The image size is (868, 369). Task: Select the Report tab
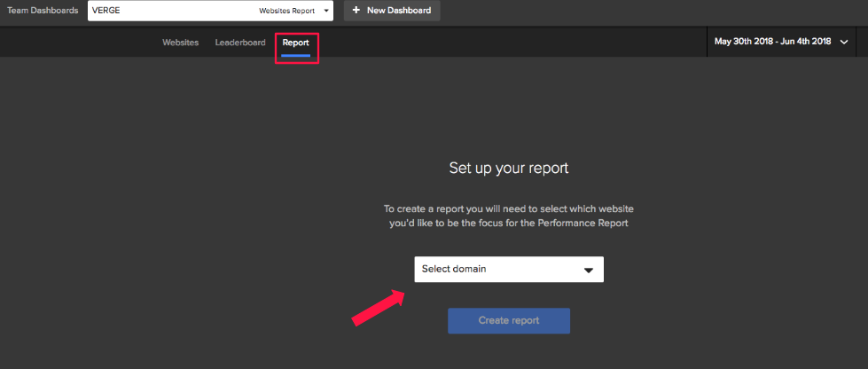[x=295, y=43]
